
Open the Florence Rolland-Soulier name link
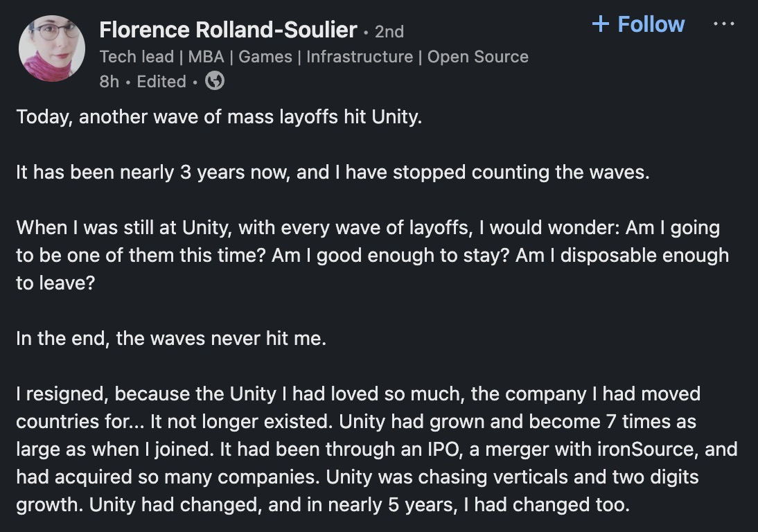[228, 30]
